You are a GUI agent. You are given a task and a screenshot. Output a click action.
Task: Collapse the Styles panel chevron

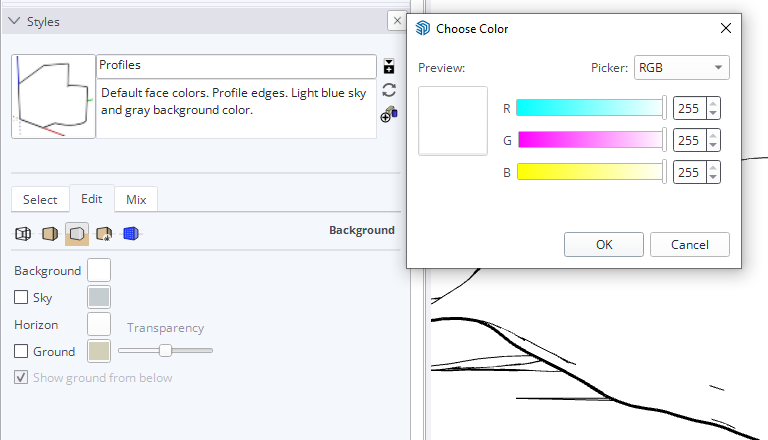[x=15, y=21]
